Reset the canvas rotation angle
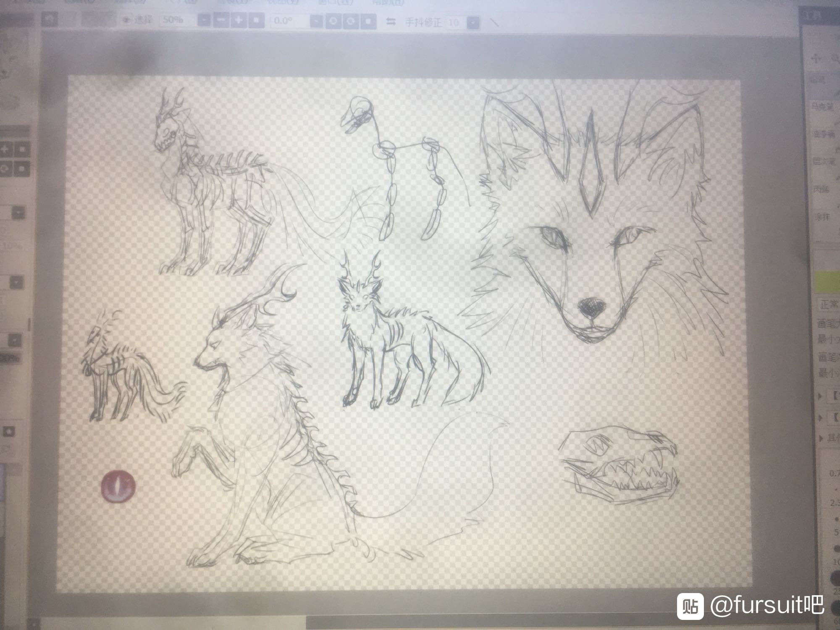 pyautogui.click(x=368, y=21)
